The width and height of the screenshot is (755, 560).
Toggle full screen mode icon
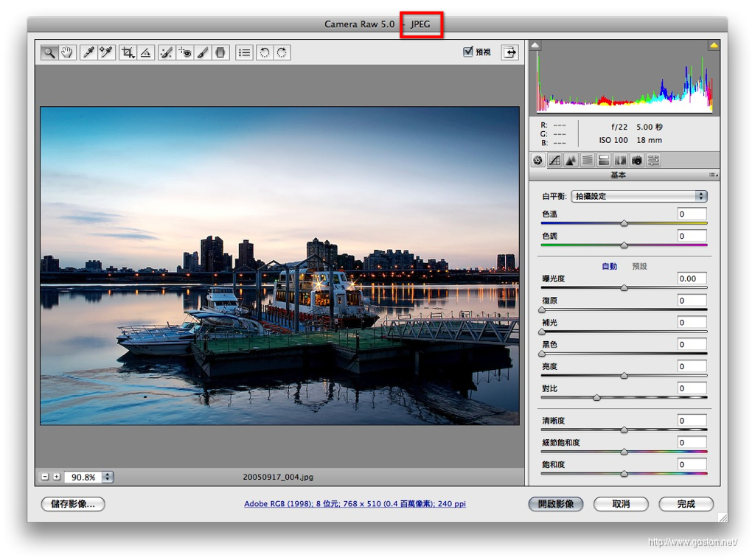coord(509,52)
